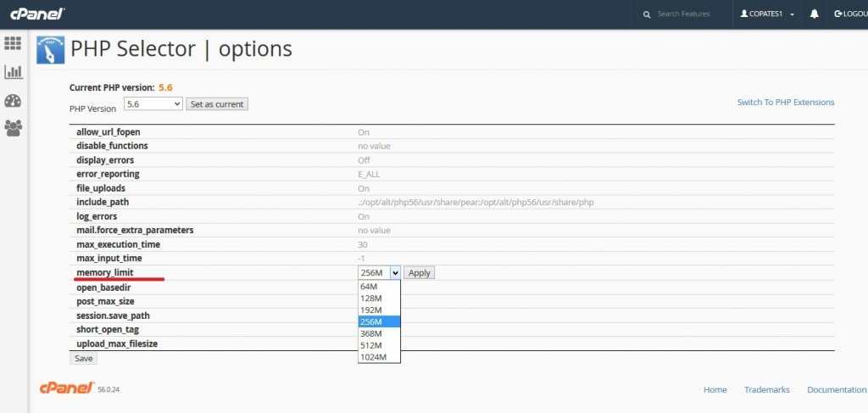
Task: Click the open_basedir option label
Action: [103, 287]
